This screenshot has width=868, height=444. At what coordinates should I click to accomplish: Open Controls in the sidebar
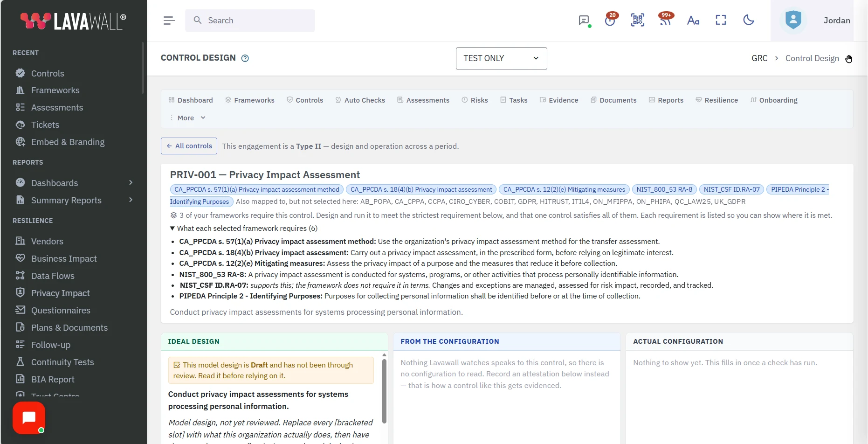(47, 73)
